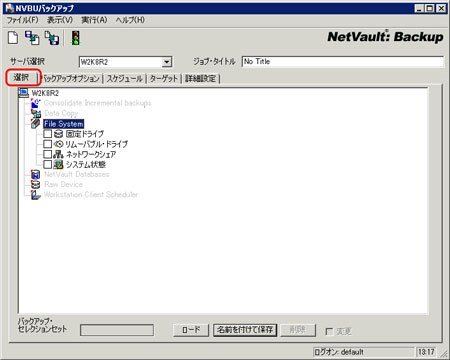Image resolution: width=450 pixels, height=360 pixels.
Task: Close the NVBU backup window
Action: tap(441, 8)
